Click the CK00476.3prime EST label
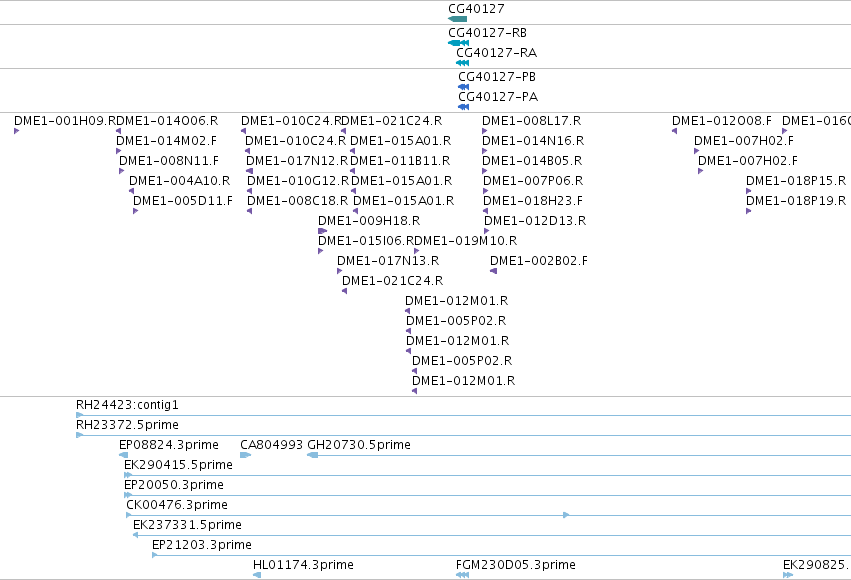Image resolution: width=851 pixels, height=580 pixels. tap(177, 505)
